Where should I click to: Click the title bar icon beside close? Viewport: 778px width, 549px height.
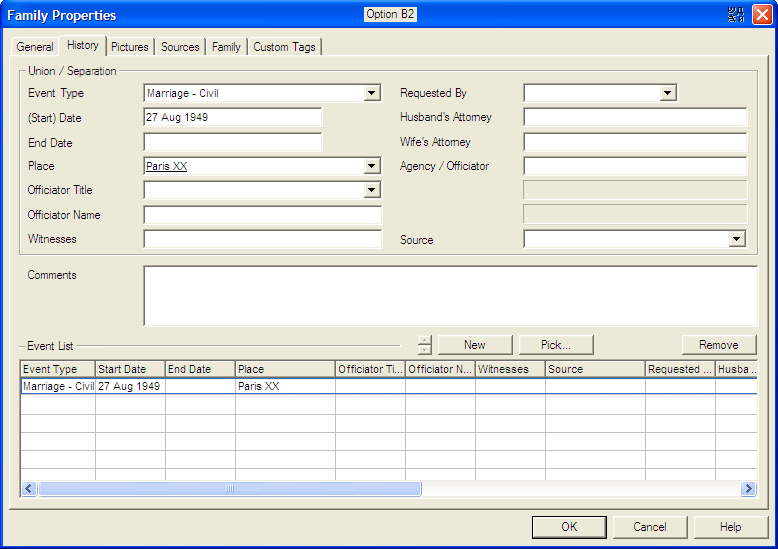737,15
